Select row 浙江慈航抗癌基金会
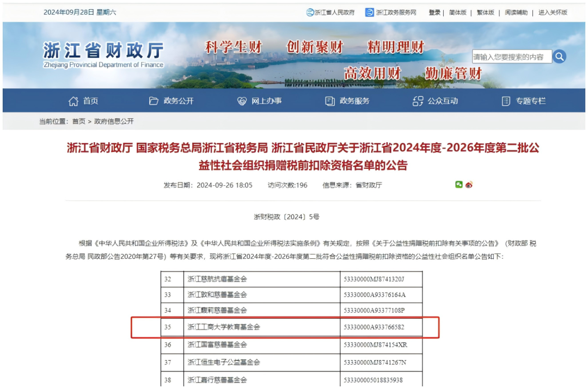Viewport: 588px width, 389px height. coord(292,279)
